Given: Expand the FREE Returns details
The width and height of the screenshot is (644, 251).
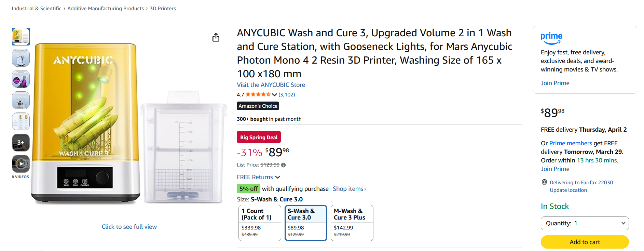Looking at the screenshot, I should click(x=259, y=177).
